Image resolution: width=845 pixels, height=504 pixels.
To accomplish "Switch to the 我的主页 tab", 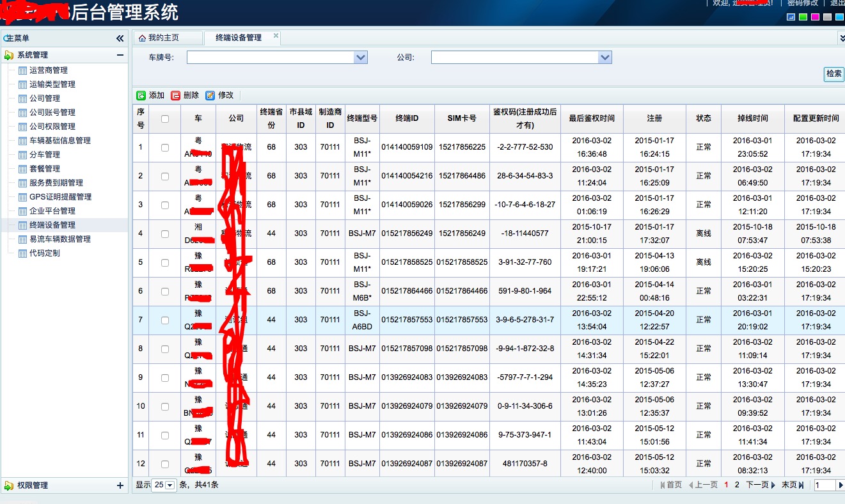I will pyautogui.click(x=164, y=38).
